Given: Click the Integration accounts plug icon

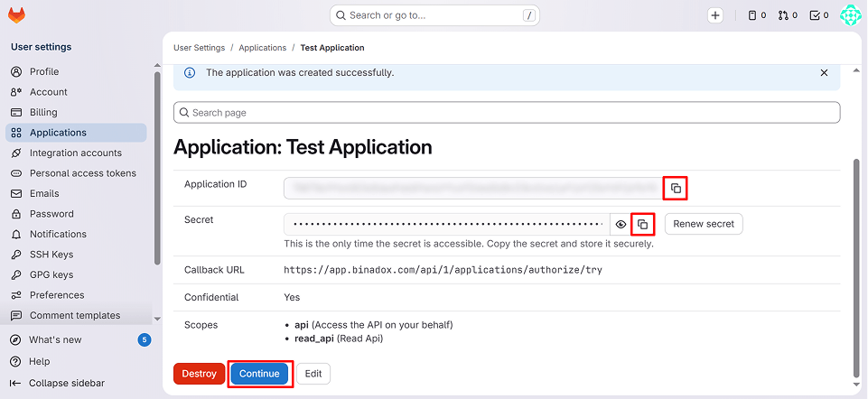Looking at the screenshot, I should [16, 153].
